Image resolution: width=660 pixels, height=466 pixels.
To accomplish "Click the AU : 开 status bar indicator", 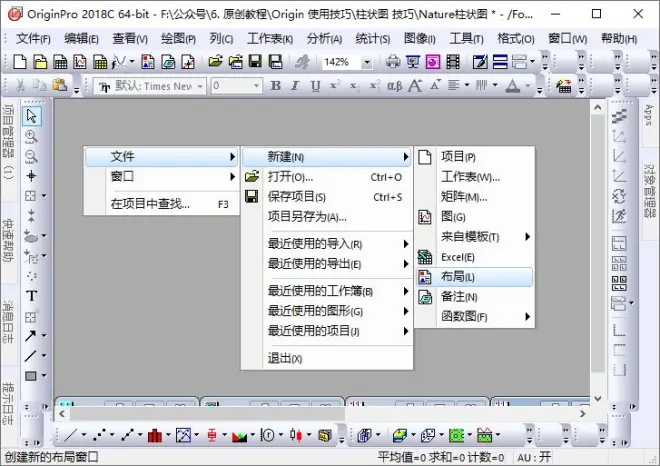I will 534,457.
